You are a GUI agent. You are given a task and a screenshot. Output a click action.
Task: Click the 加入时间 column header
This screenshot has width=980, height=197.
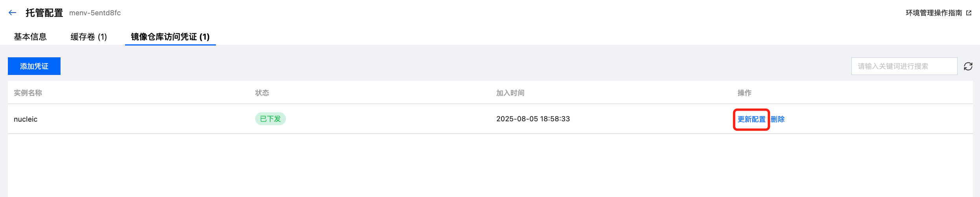(510, 93)
